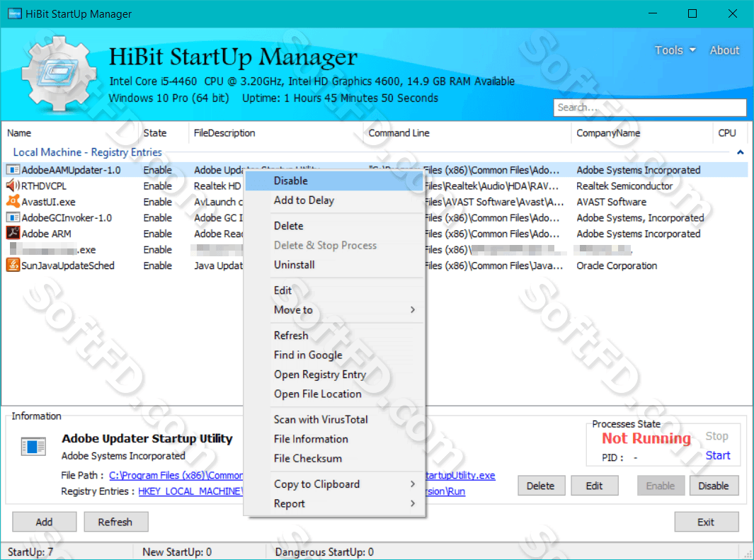Screen dimensions: 754x560
Task: Click the Disable button in Information panel
Action: tap(714, 486)
